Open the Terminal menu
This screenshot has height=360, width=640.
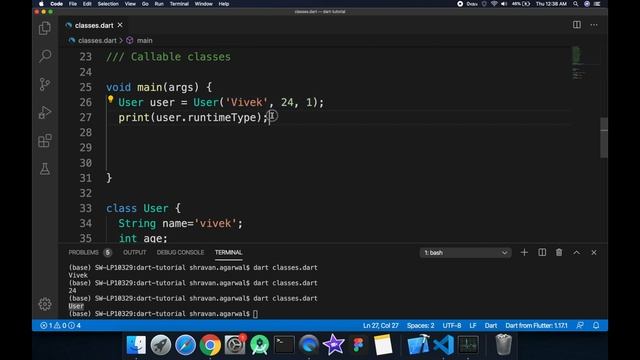point(179,4)
